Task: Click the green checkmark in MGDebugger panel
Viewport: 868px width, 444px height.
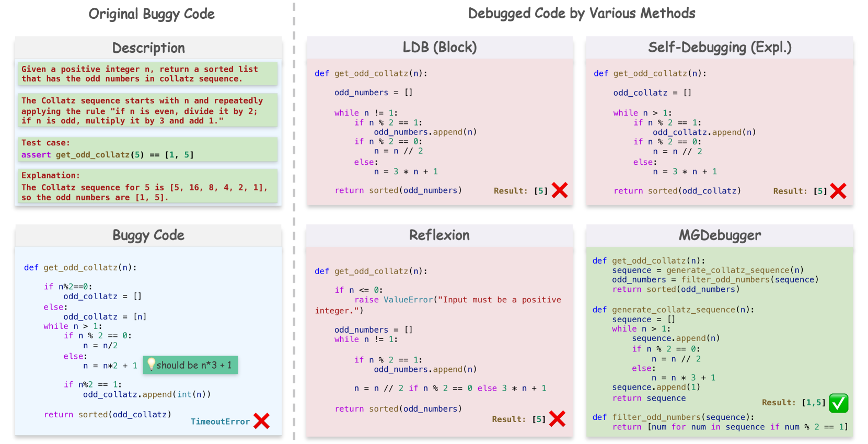Action: [838, 403]
